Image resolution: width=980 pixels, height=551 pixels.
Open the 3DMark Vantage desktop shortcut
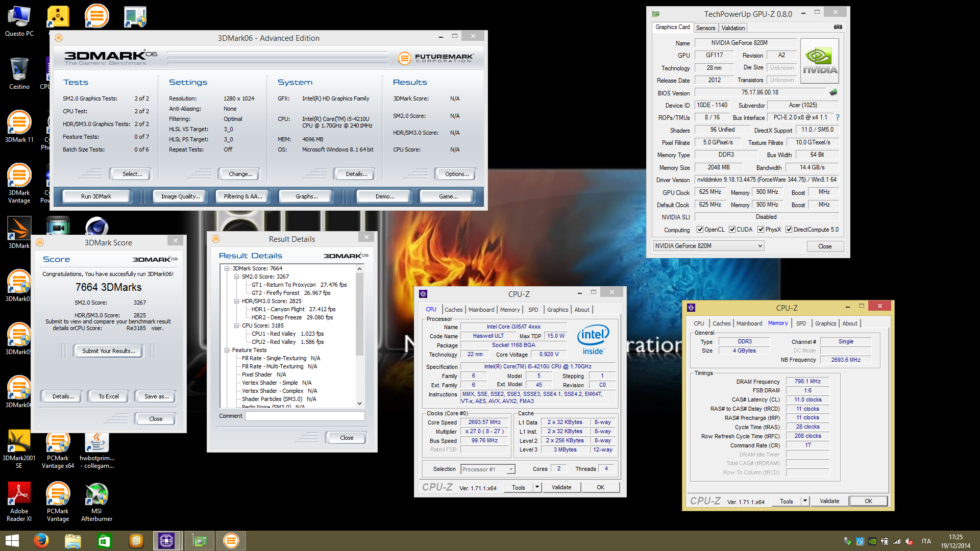point(19,176)
